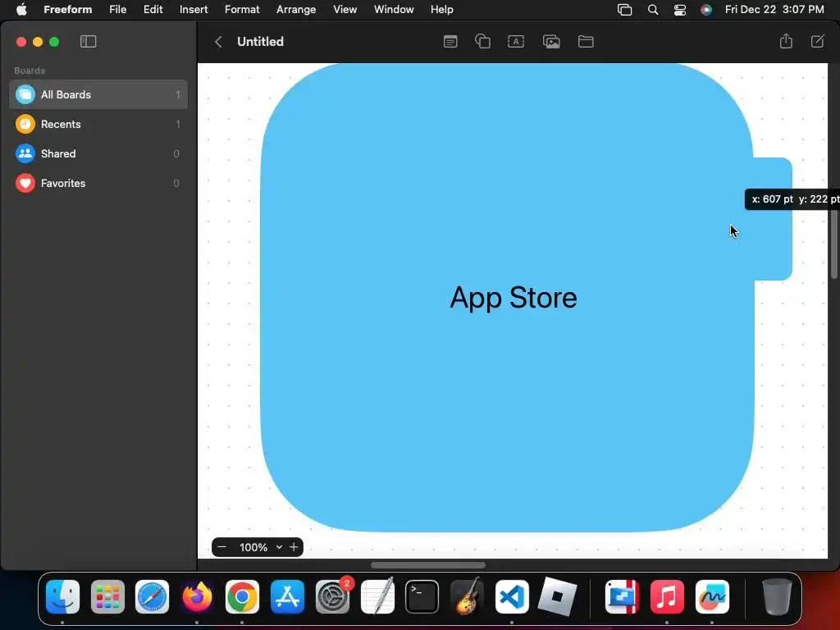Add a text box with toolbar icon

click(516, 41)
